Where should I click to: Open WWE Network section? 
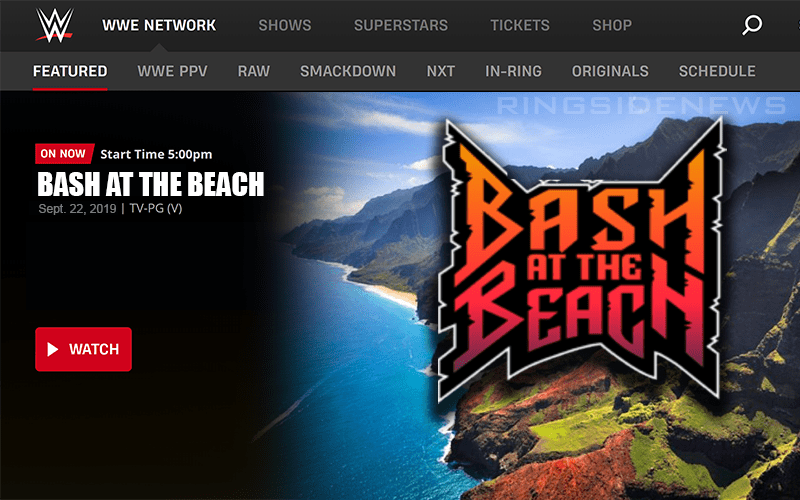(159, 25)
